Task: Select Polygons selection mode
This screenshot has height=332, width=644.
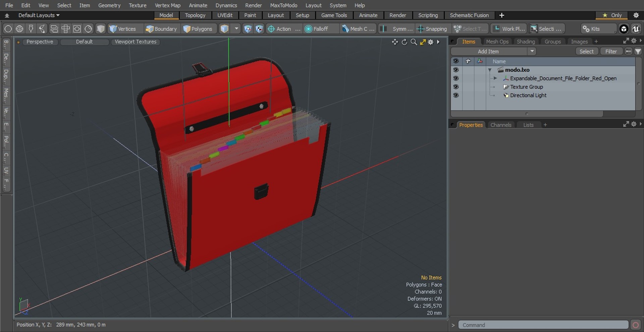Action: click(198, 29)
